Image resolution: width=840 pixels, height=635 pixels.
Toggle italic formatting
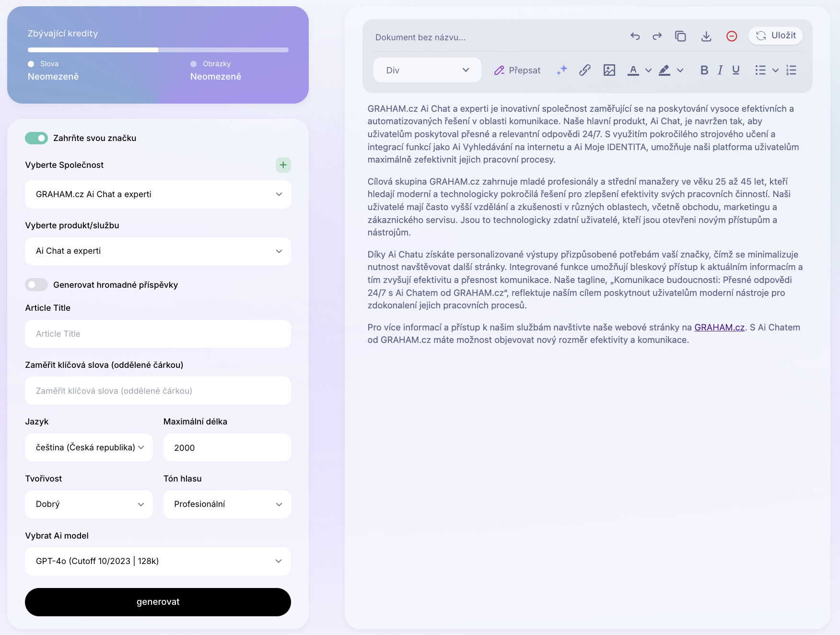coord(720,70)
